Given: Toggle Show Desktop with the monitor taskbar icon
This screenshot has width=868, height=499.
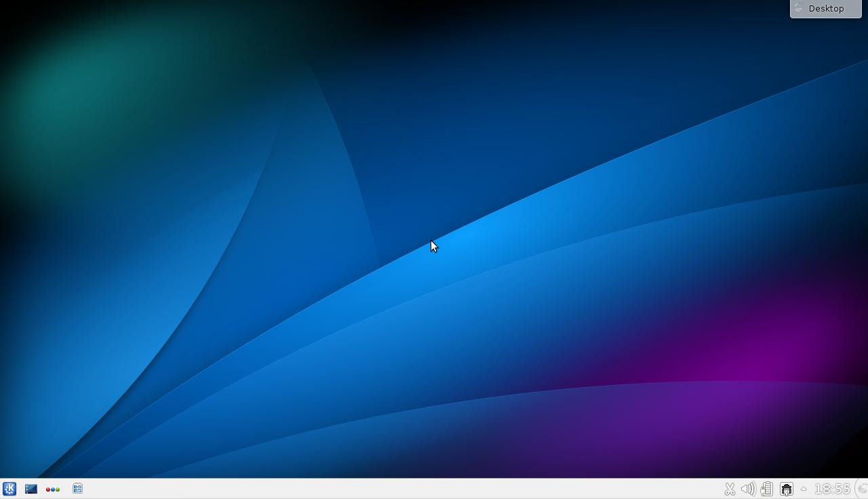Looking at the screenshot, I should tap(31, 489).
